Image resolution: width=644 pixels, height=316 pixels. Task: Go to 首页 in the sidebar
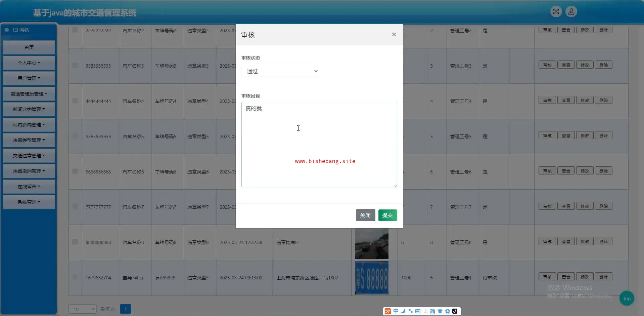(x=29, y=47)
